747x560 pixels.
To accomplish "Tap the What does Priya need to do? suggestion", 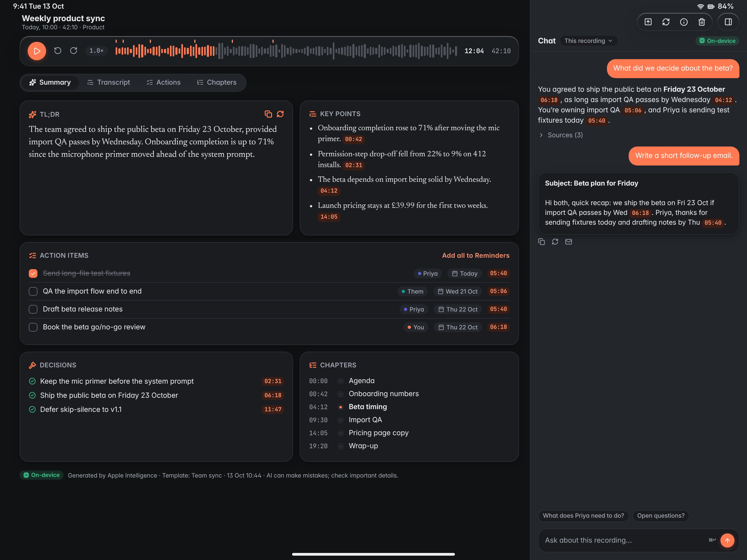I will 583,516.
